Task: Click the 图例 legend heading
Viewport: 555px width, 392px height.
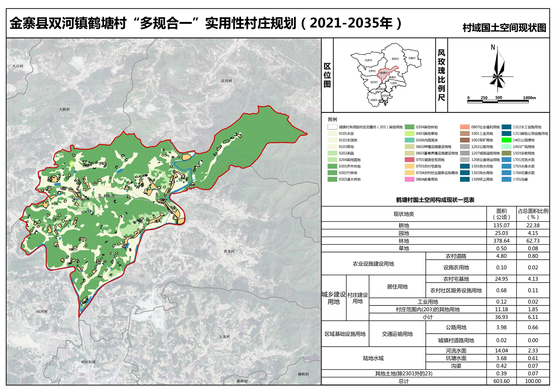Action: (332, 119)
